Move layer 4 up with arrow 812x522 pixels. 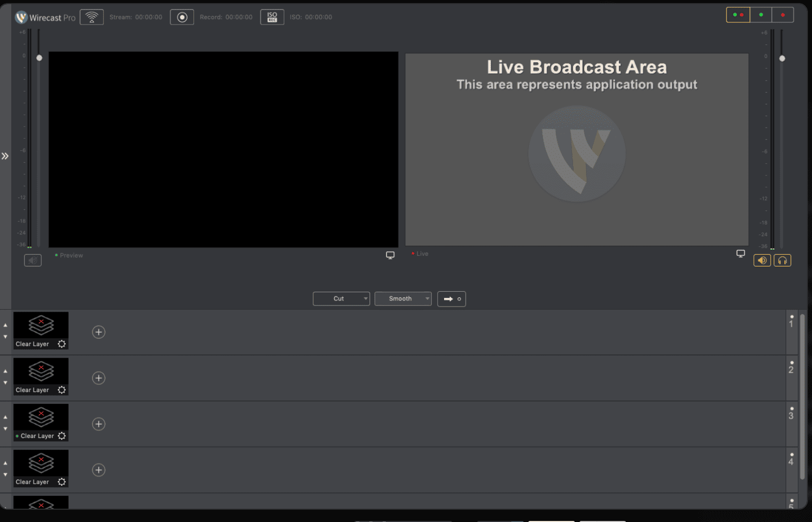coord(6,463)
